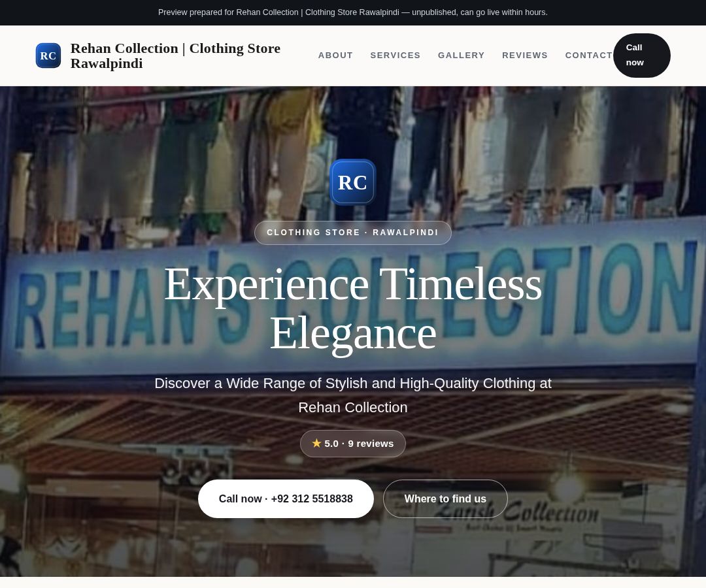Click the dark Call now header button
The height and width of the screenshot is (588, 706).
tap(642, 56)
